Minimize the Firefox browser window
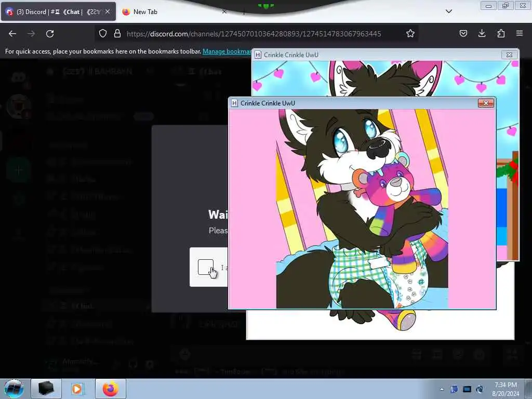 tap(488, 5)
